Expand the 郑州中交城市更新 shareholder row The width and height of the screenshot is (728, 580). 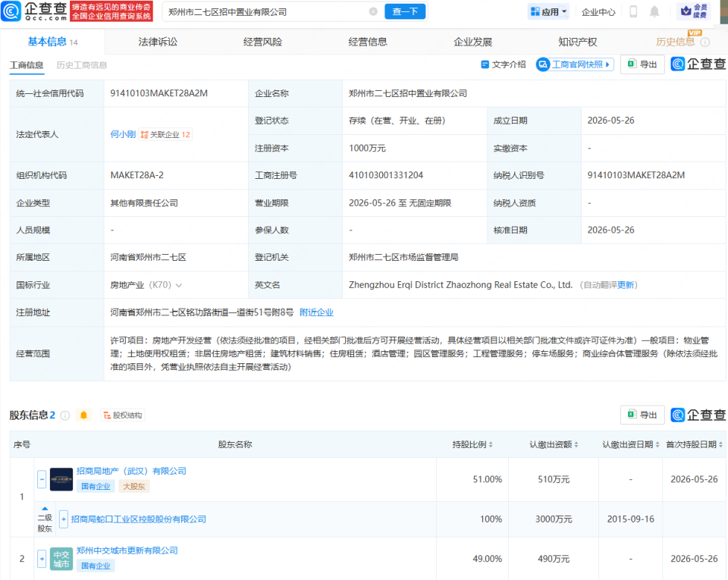42,559
